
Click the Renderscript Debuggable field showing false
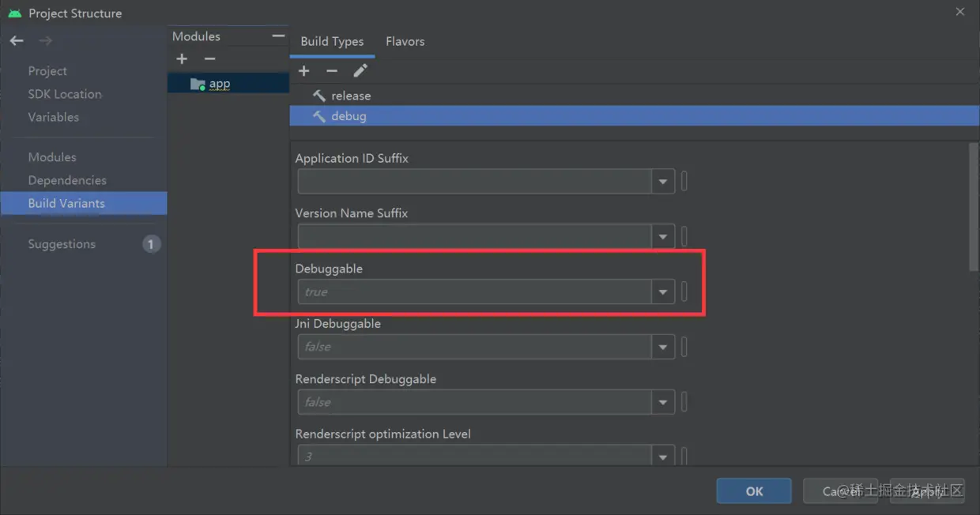475,402
